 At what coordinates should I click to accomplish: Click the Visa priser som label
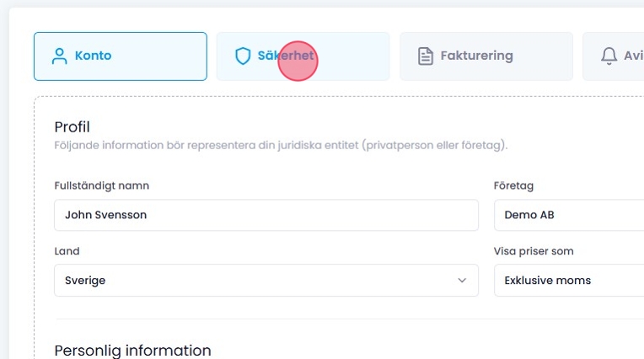(x=539, y=251)
